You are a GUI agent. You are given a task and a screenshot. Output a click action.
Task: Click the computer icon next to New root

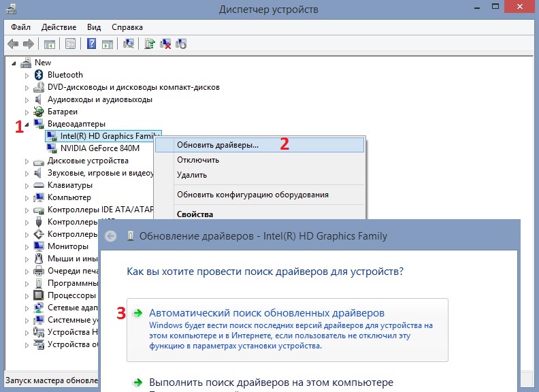[x=26, y=63]
